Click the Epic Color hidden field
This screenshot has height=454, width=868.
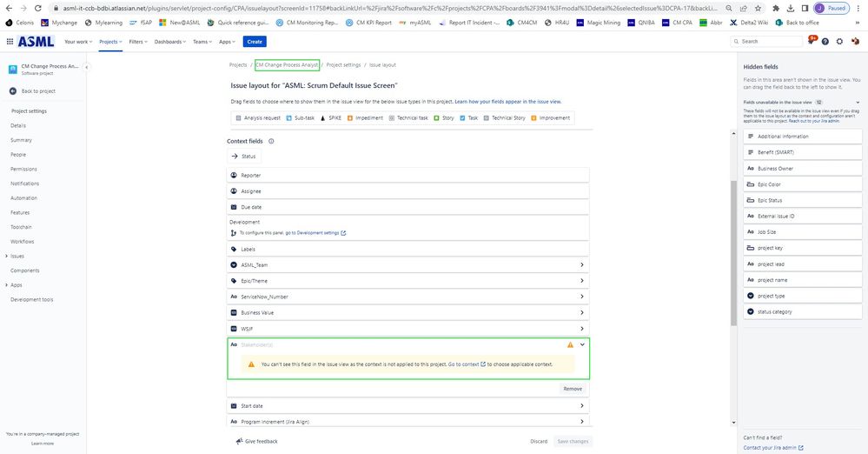click(803, 184)
